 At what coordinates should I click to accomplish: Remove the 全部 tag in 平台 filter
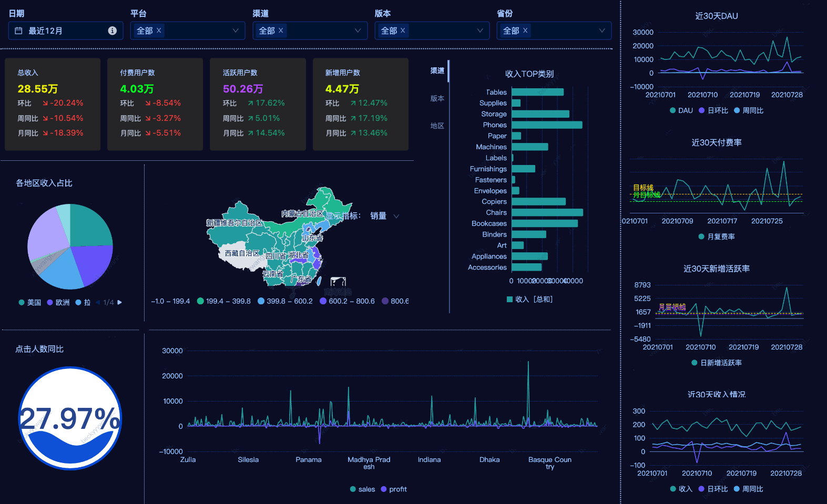click(159, 30)
